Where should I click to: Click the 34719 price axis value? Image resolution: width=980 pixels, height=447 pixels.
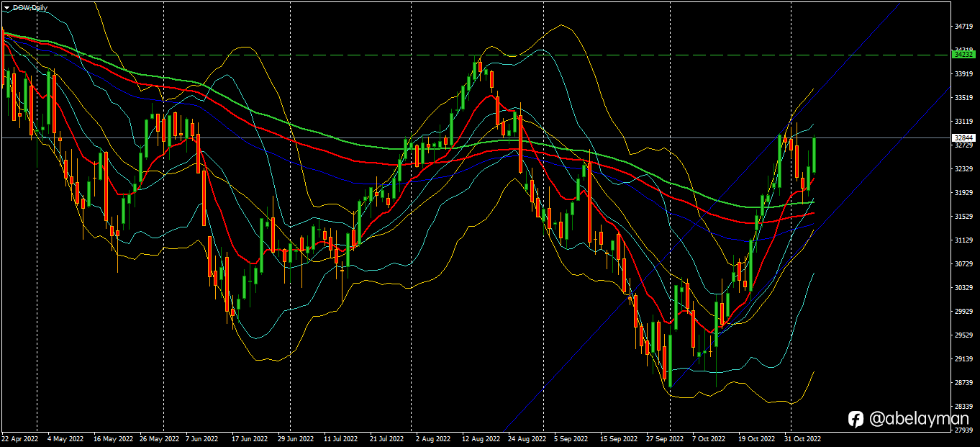click(x=964, y=27)
